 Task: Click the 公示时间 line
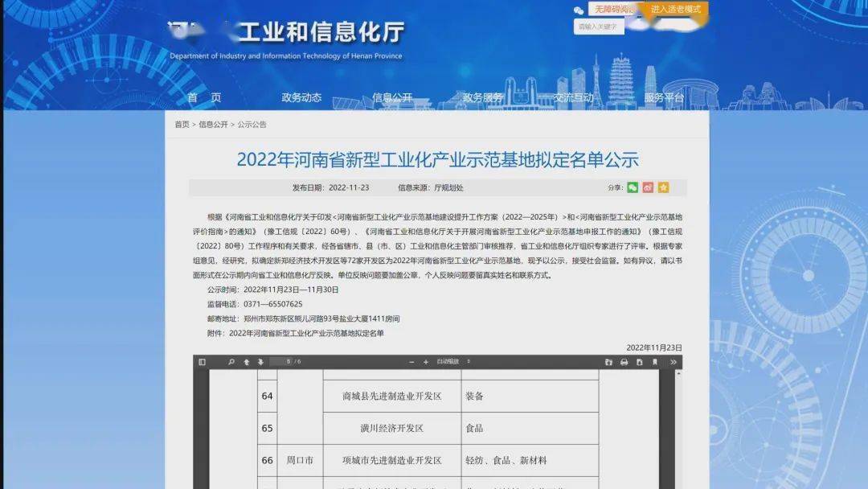click(273, 290)
